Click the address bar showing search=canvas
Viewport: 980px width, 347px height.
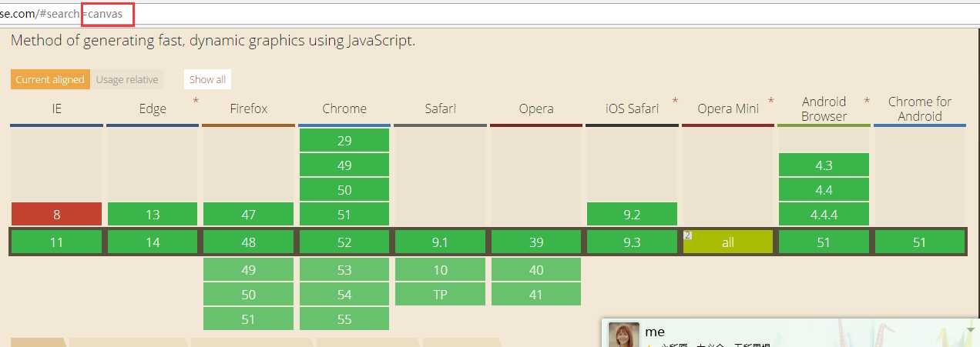490,14
